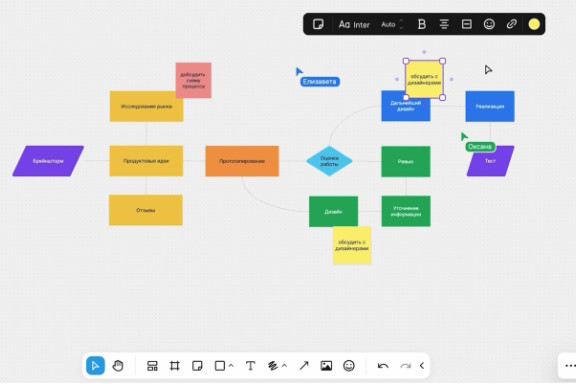This screenshot has width=576, height=384.
Task: Select the frame tool
Action: click(174, 366)
